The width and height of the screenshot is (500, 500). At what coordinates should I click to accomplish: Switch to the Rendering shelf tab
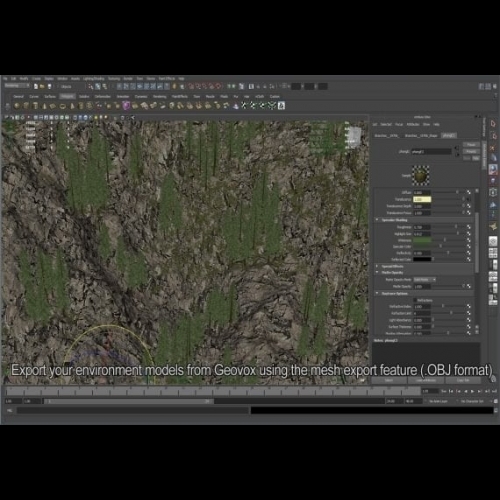(159, 97)
